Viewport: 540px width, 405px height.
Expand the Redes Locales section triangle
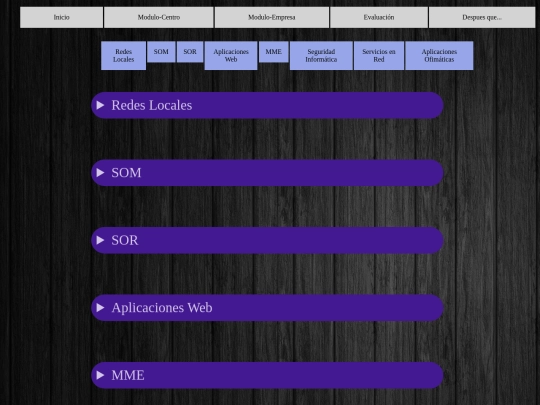click(100, 105)
